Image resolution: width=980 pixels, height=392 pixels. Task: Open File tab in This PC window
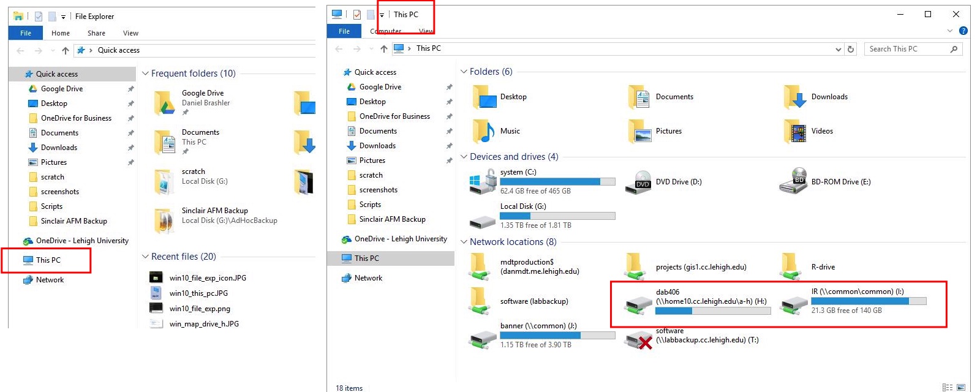point(344,31)
